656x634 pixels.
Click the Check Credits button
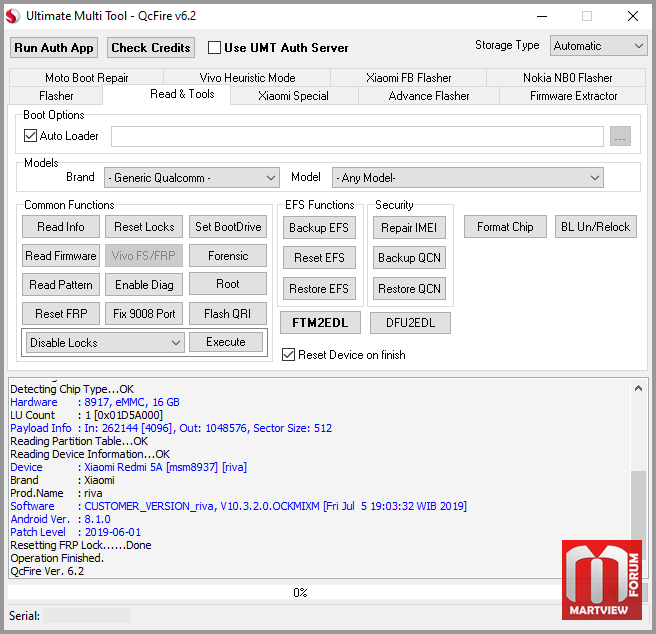pyautogui.click(x=151, y=48)
